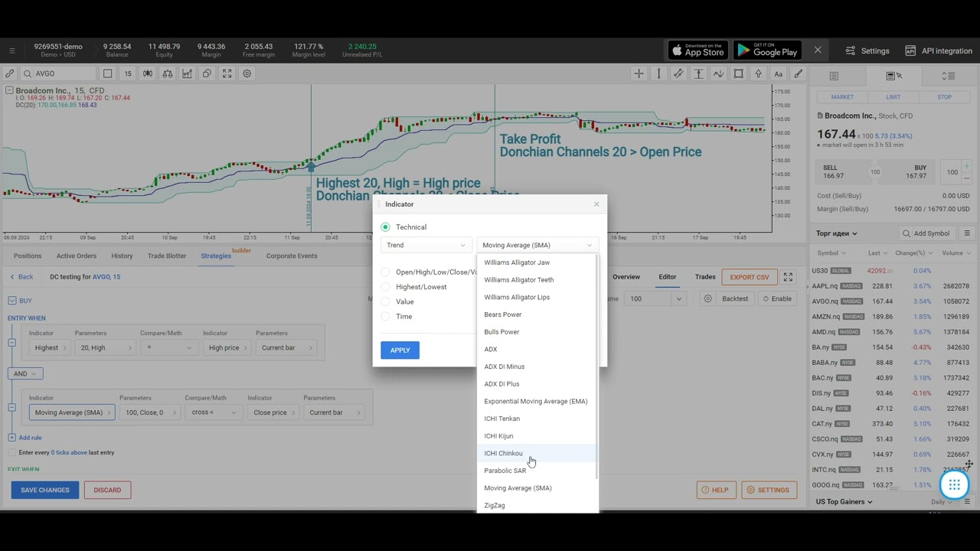
Task: Open the order ticket list view icon
Action: (834, 76)
